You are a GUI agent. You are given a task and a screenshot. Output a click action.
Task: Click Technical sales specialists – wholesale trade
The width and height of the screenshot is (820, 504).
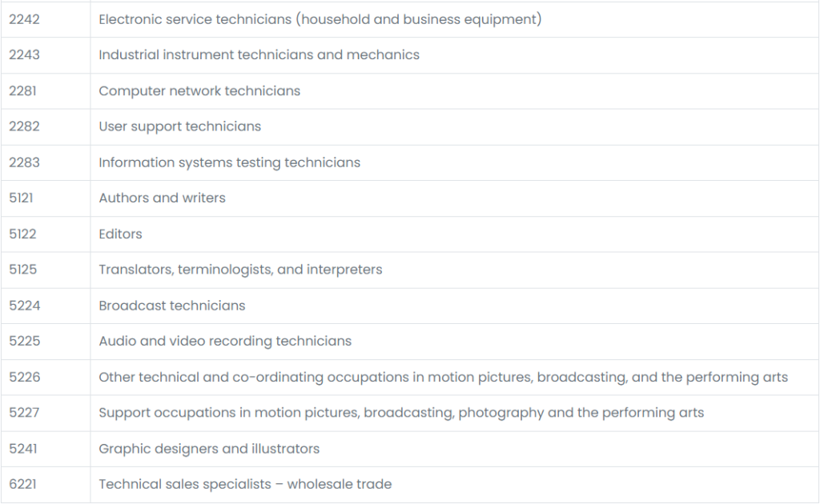245,484
